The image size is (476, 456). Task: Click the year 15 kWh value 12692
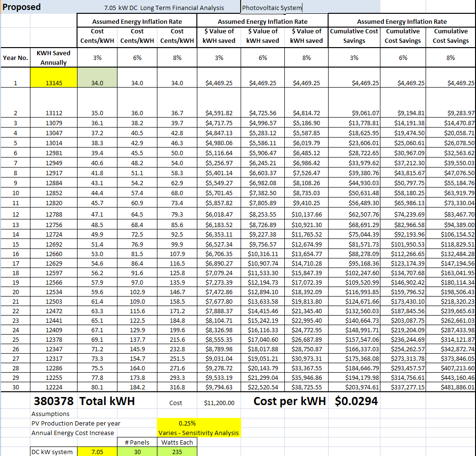pyautogui.click(x=54, y=244)
